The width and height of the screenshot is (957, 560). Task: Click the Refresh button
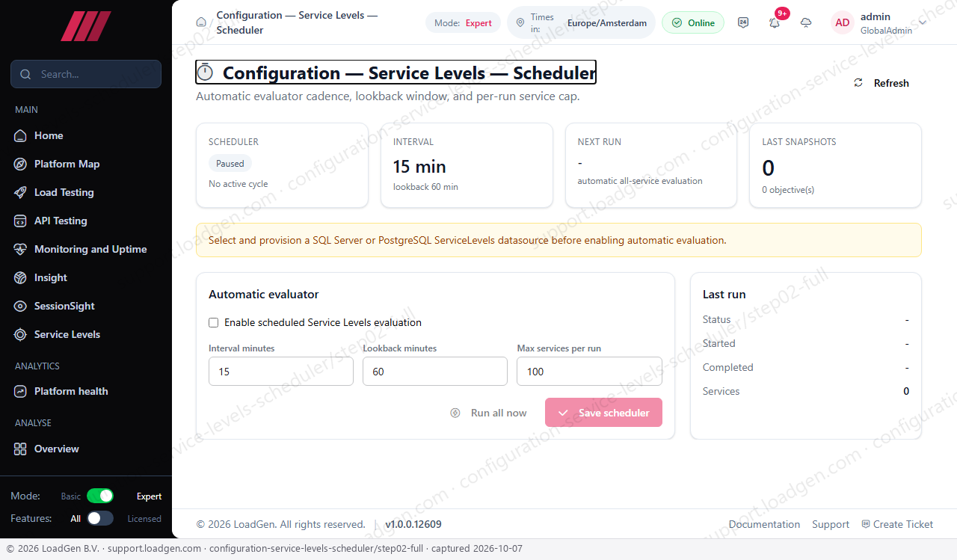coord(881,83)
